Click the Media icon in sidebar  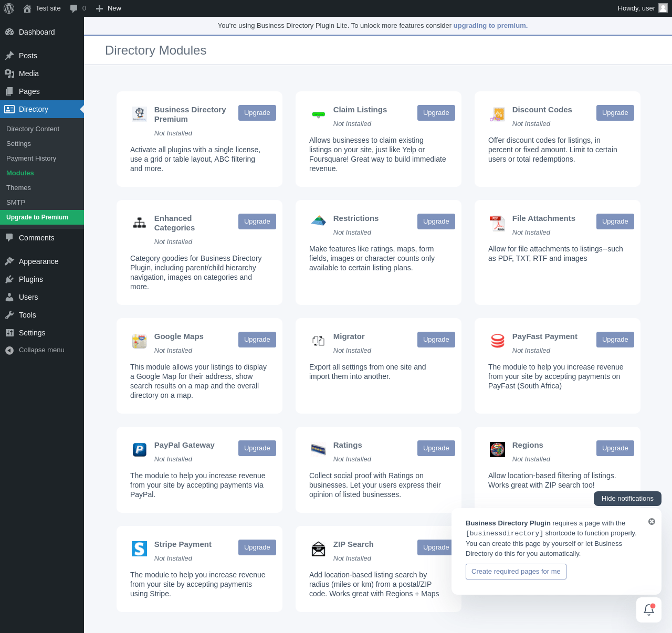point(9,73)
